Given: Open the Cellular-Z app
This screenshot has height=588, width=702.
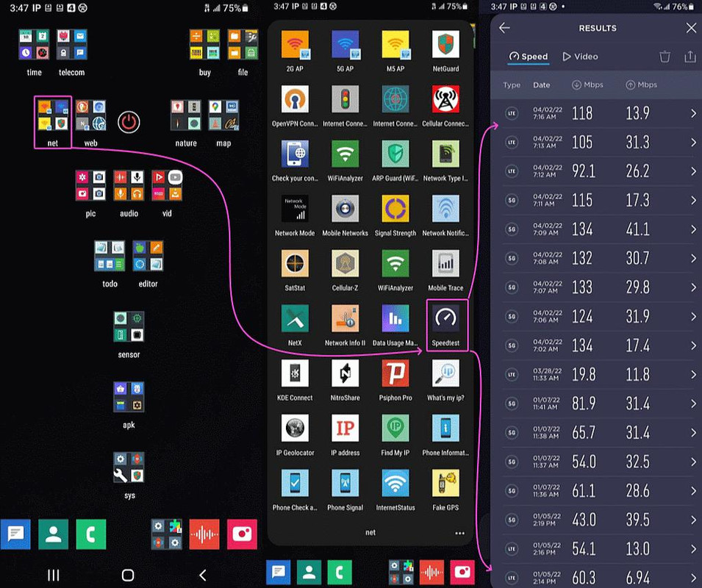Looking at the screenshot, I should [345, 264].
